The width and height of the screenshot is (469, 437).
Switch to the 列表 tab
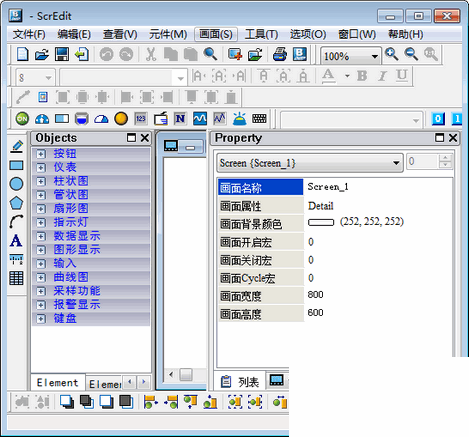pos(240,381)
